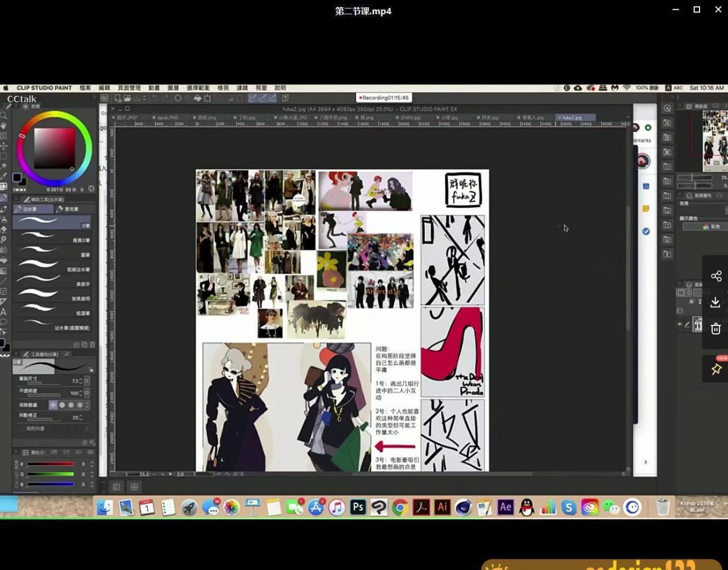Choose the 圓筆 brush
The height and width of the screenshot is (570, 728).
tap(51, 251)
